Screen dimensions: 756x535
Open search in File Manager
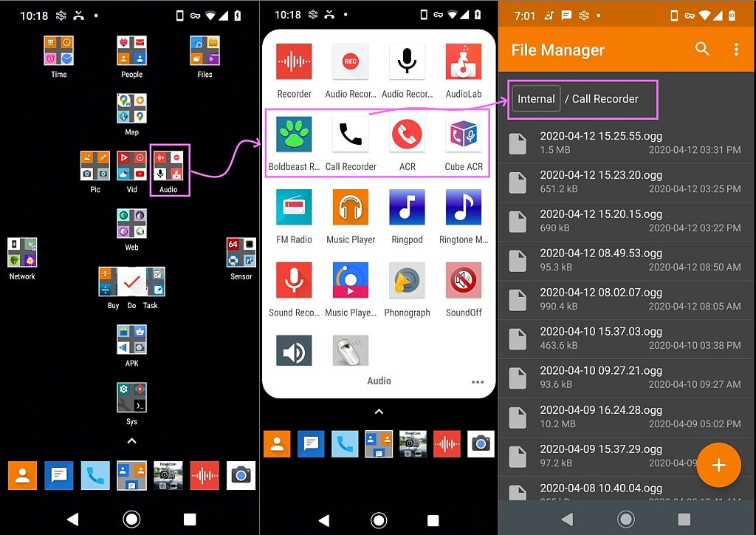(x=703, y=49)
